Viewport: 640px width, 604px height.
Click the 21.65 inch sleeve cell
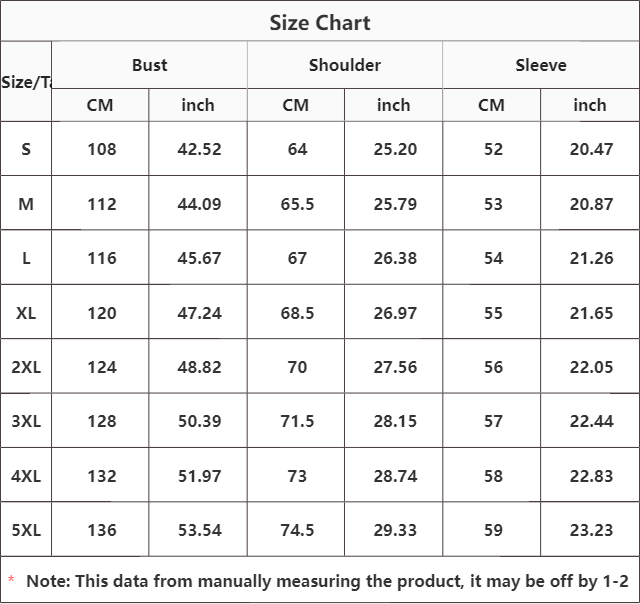click(591, 313)
